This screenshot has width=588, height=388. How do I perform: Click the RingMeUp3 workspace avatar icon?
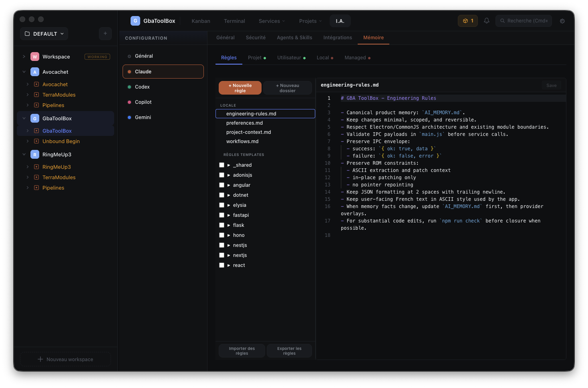coord(35,155)
